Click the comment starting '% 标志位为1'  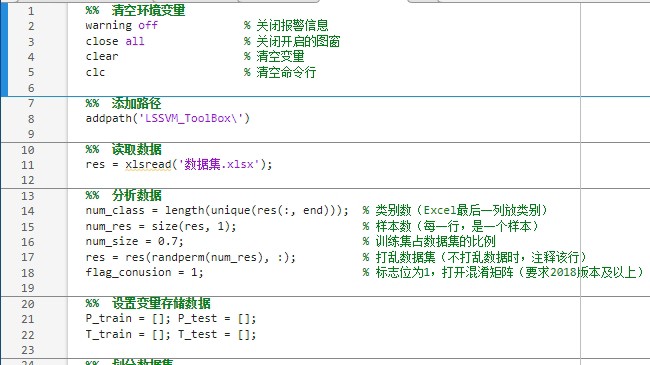pyautogui.click(x=503, y=273)
